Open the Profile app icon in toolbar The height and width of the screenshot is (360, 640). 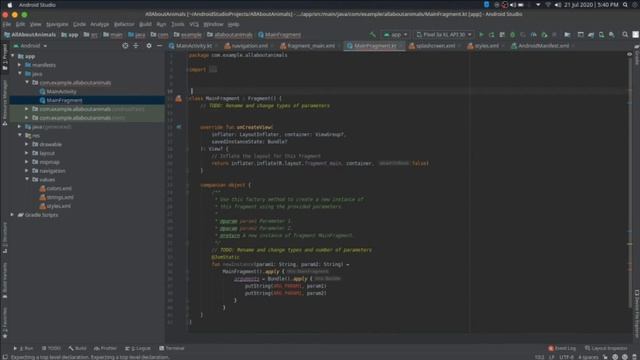click(533, 35)
